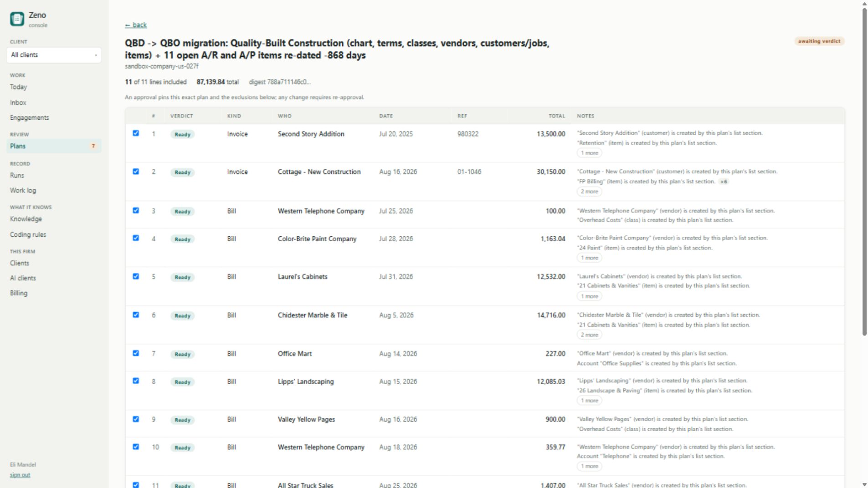Expand "1 more" notes for Laurel's Cabinets
Image resolution: width=868 pixels, height=488 pixels.
[589, 296]
